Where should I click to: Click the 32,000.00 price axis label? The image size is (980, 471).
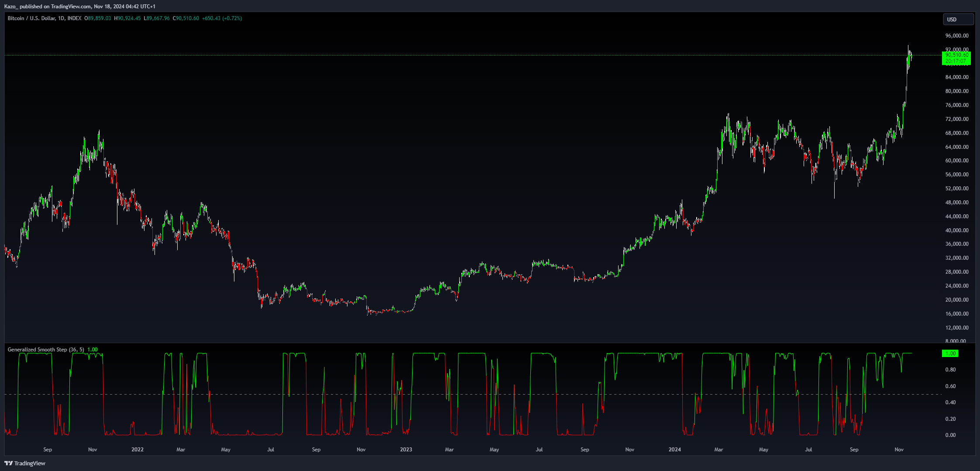(957, 258)
